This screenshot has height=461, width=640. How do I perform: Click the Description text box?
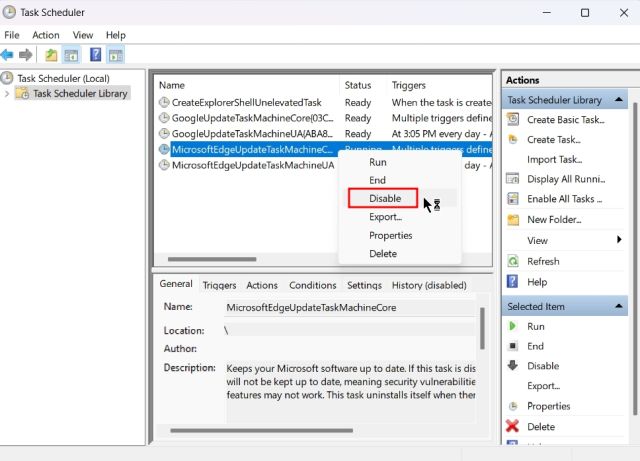click(351, 391)
